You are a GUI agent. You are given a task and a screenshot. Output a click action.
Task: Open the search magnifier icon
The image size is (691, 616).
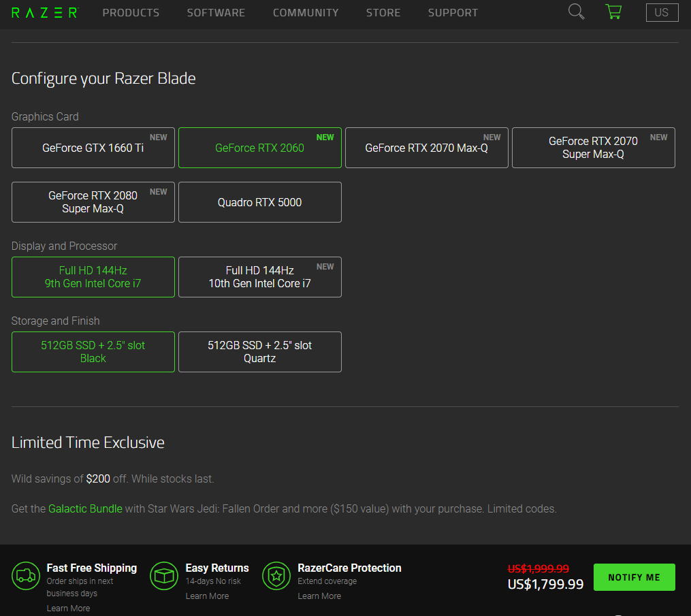[x=576, y=12]
